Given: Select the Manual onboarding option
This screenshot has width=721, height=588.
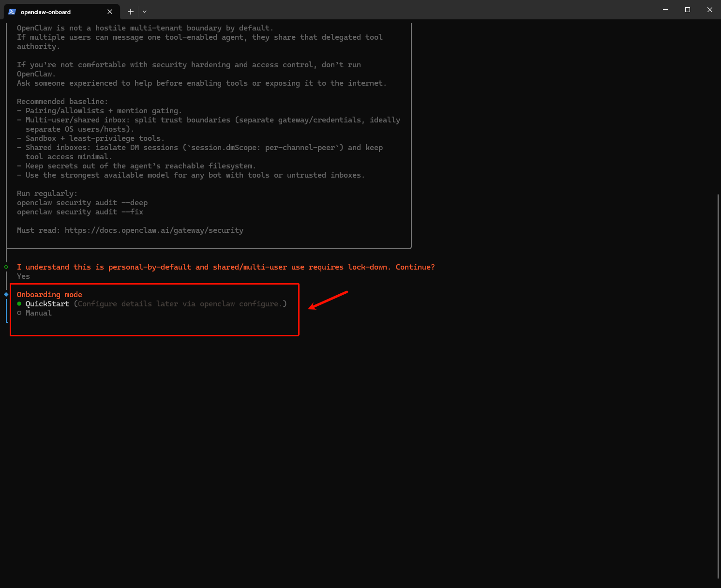Looking at the screenshot, I should click(38, 313).
